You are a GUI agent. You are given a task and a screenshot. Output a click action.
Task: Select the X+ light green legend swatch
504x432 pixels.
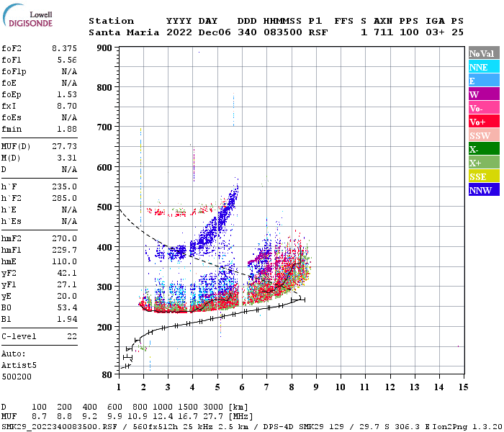(x=484, y=163)
